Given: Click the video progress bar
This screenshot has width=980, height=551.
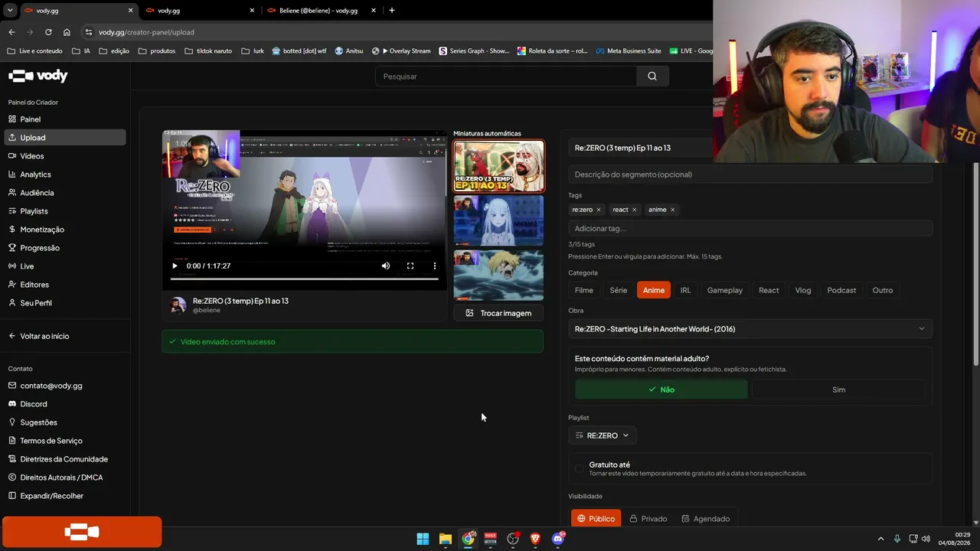Looking at the screenshot, I should (x=305, y=279).
